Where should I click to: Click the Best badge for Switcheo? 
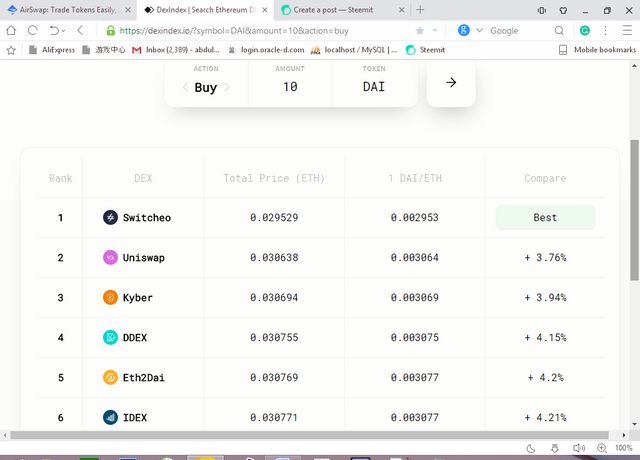tap(545, 218)
